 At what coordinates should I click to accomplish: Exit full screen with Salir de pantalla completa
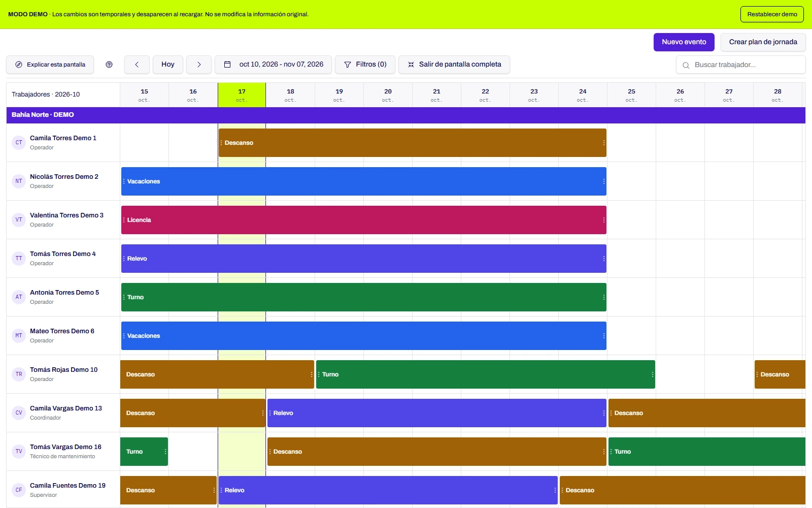point(454,65)
